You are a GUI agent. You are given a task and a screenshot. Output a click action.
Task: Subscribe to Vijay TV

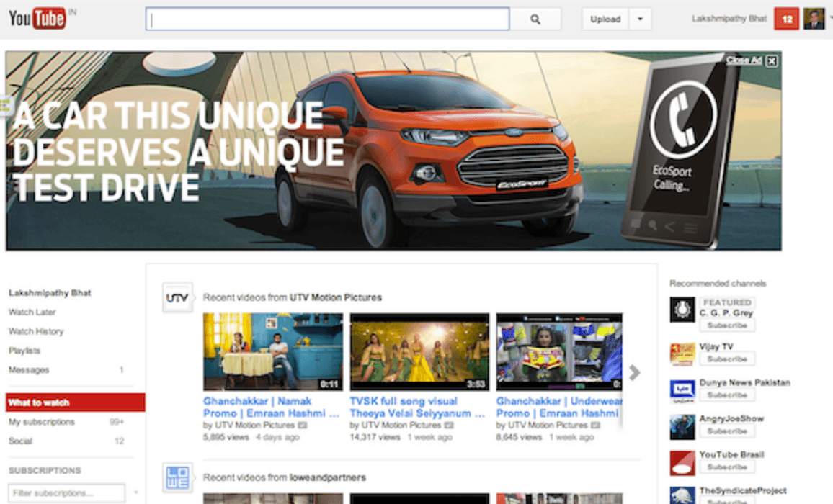[727, 359]
